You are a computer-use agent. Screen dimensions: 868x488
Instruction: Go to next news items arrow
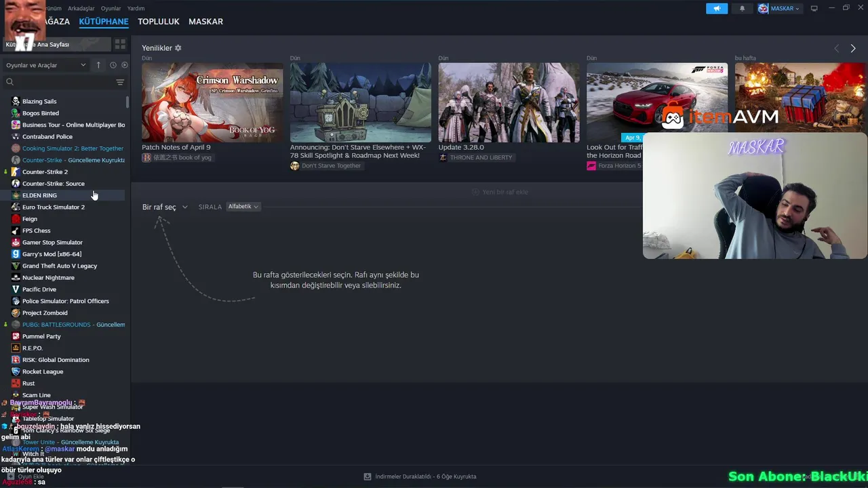click(x=853, y=48)
